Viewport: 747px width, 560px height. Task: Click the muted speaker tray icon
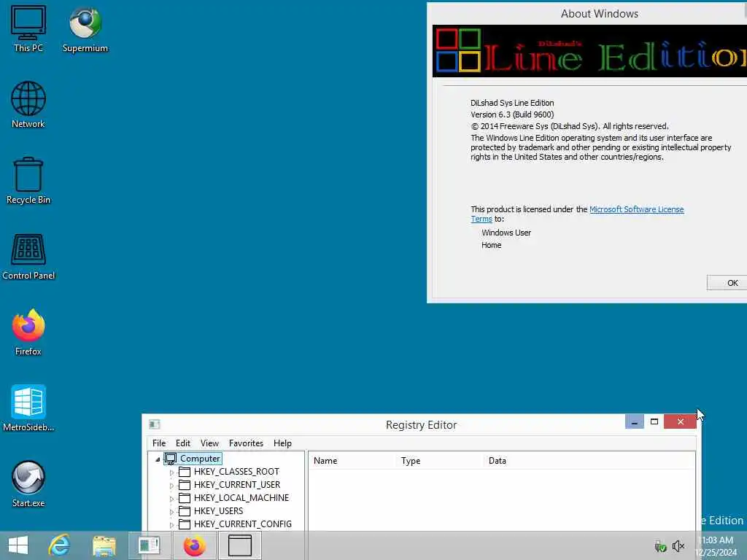click(678, 546)
